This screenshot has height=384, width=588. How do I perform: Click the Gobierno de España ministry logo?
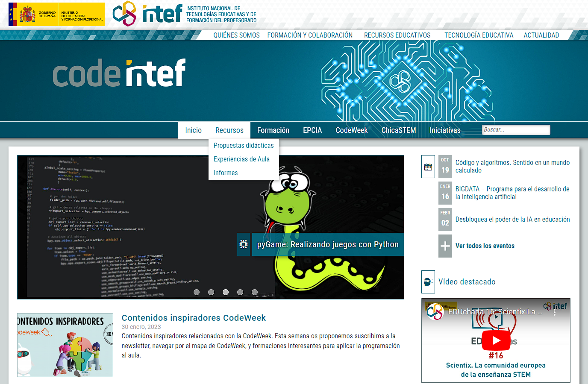coord(56,15)
